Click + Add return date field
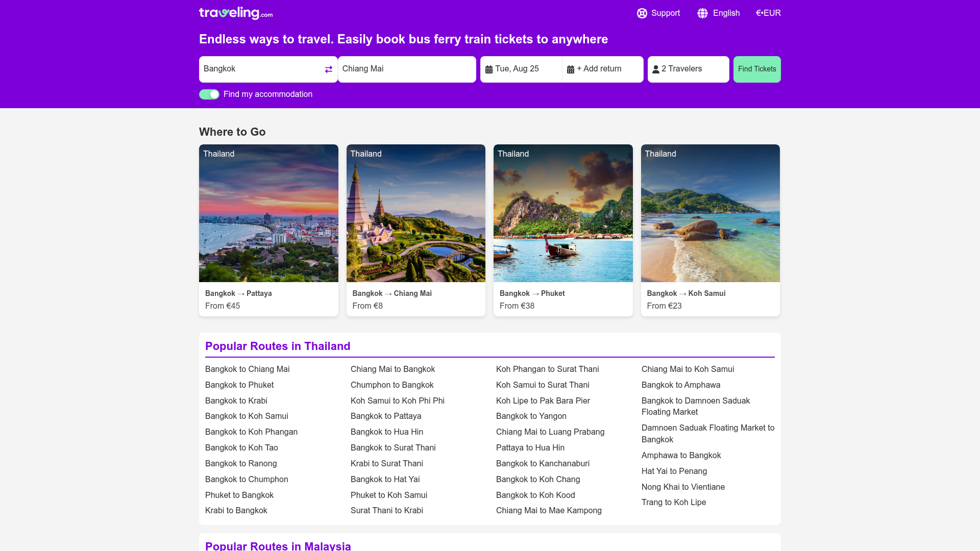This screenshot has height=551, width=980. [603, 69]
